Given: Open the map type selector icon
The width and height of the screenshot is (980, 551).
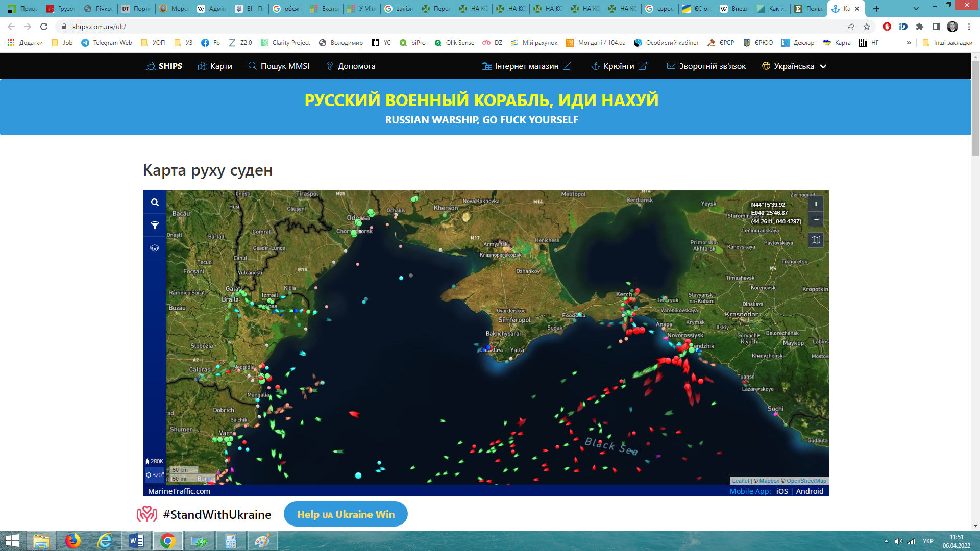Looking at the screenshot, I should coord(816,240).
